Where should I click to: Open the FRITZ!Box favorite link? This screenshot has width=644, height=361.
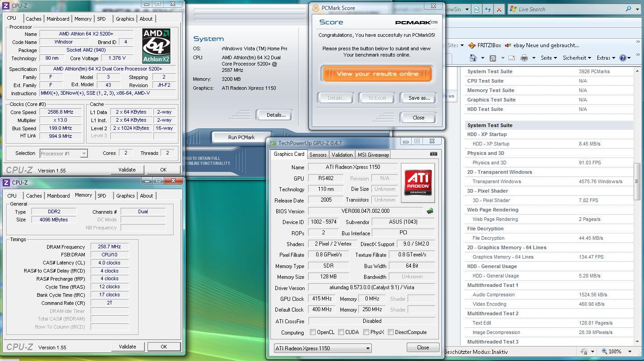[484, 45]
